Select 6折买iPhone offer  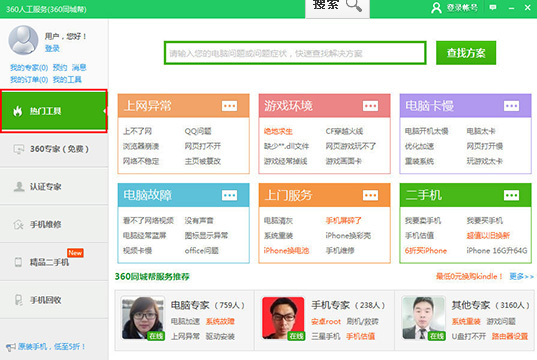click(x=426, y=251)
